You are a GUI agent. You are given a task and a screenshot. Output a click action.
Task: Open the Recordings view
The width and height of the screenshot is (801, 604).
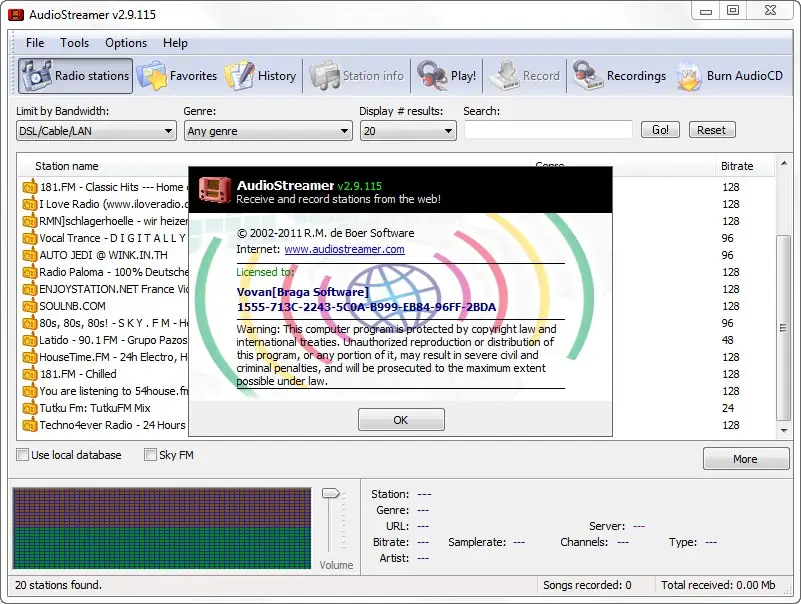(619, 76)
